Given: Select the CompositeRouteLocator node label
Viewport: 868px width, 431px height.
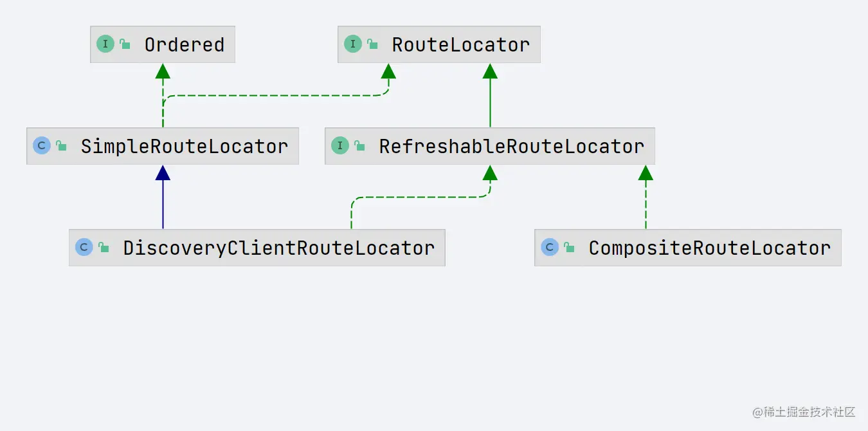Looking at the screenshot, I should click(x=710, y=248).
